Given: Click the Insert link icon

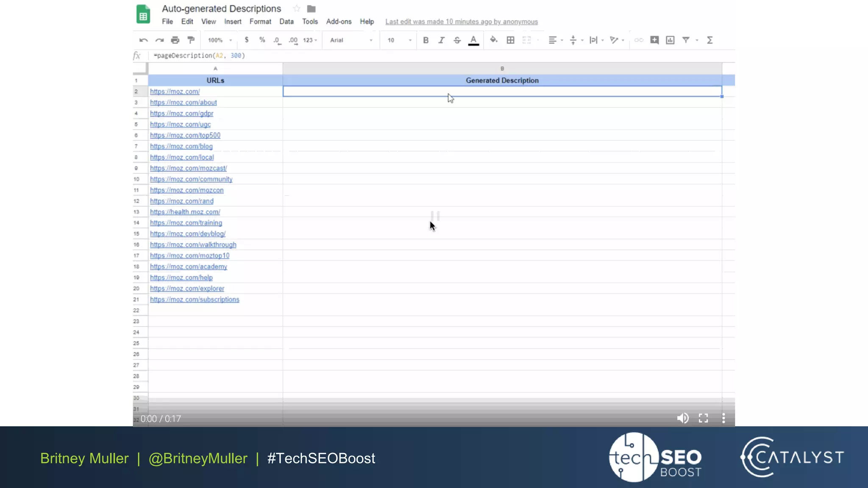Looking at the screenshot, I should click(x=639, y=40).
